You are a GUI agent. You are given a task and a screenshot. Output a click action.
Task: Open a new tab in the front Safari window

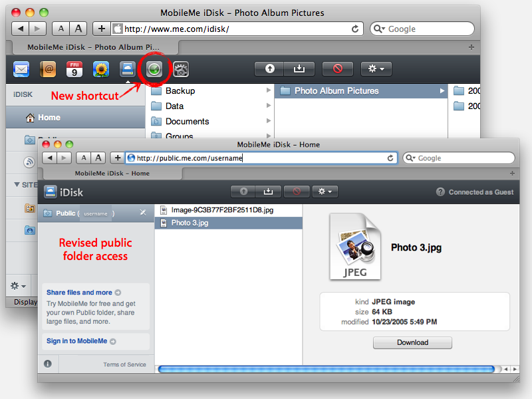(512, 174)
